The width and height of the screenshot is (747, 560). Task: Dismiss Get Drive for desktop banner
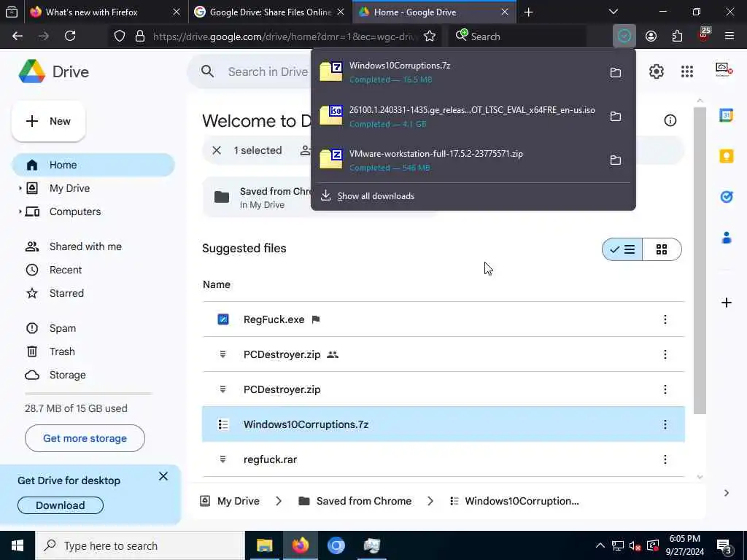click(x=163, y=476)
